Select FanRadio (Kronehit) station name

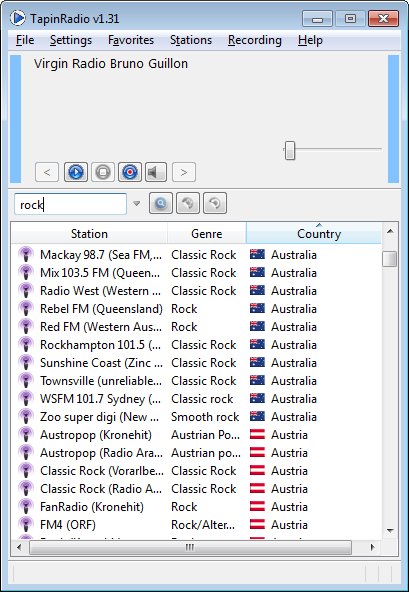click(x=92, y=507)
